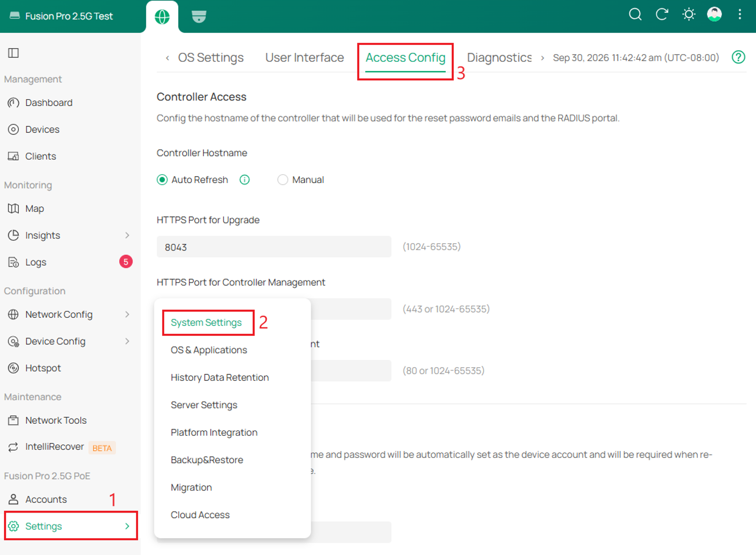
Task: Click the HTTPS Port for Upgrade field
Action: (x=274, y=247)
